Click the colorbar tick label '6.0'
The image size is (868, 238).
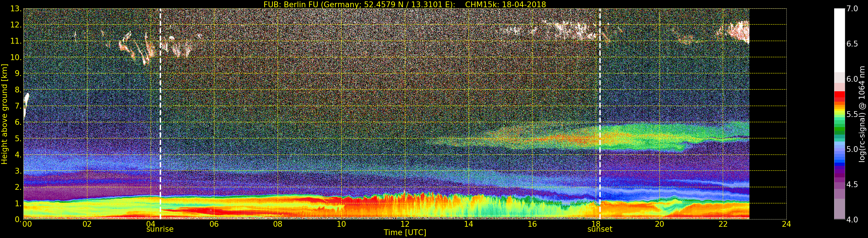[852, 79]
